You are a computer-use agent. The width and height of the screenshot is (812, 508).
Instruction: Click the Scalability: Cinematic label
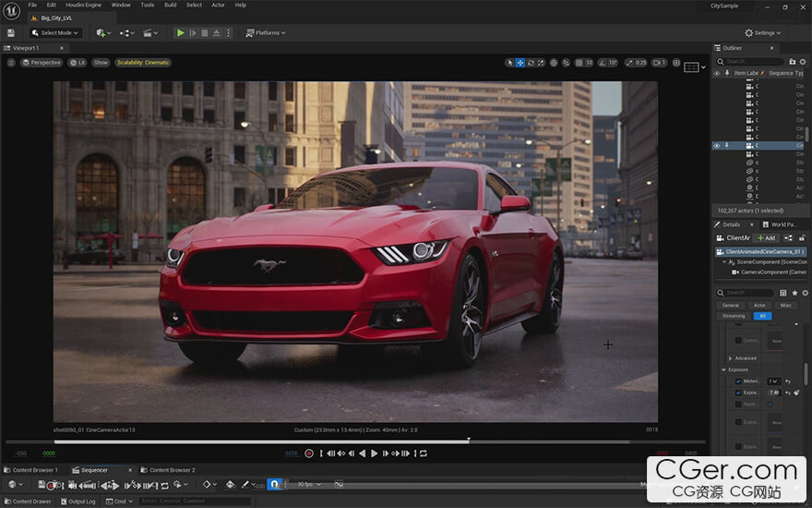143,62
